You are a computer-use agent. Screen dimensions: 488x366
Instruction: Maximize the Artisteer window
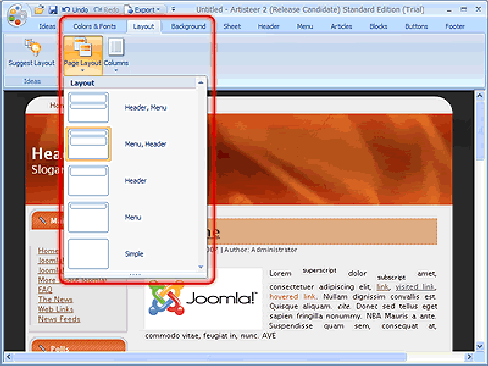[464, 10]
